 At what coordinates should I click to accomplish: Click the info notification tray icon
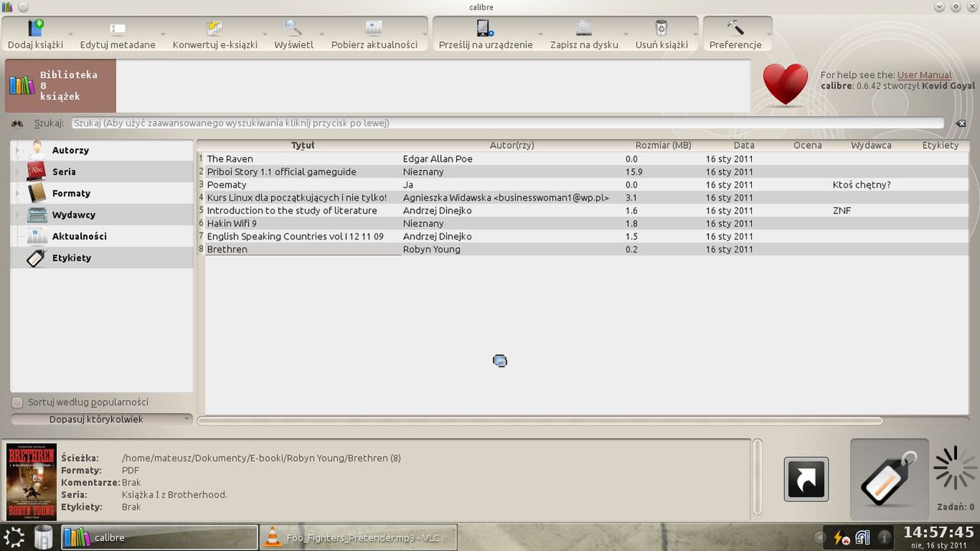coord(884,537)
